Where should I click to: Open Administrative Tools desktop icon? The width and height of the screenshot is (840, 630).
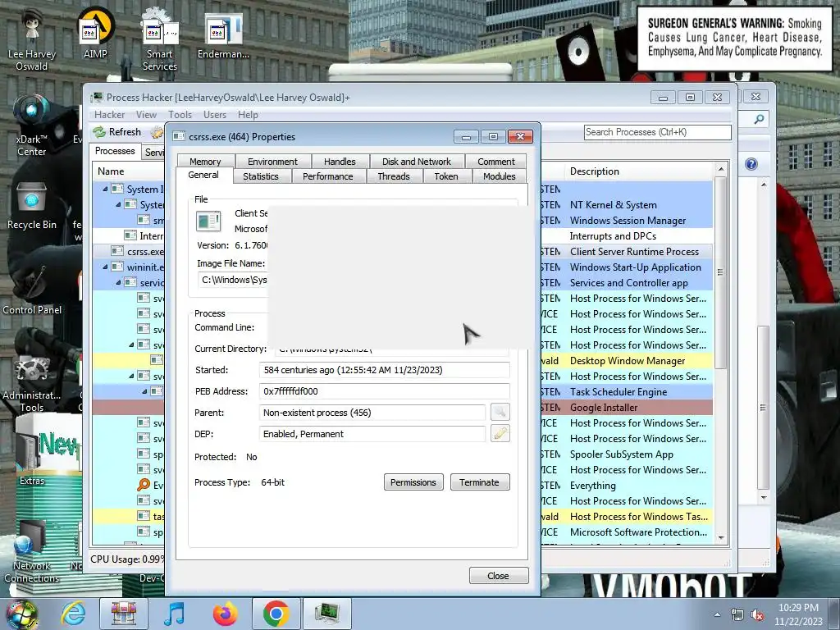pos(32,383)
